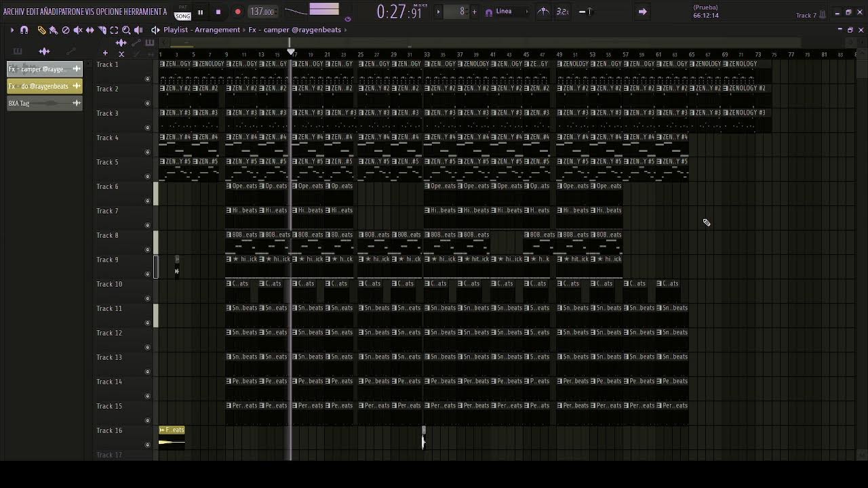Click the small slider knob in top toolbar
This screenshot has width=868, height=488.
pyautogui.click(x=589, y=12)
